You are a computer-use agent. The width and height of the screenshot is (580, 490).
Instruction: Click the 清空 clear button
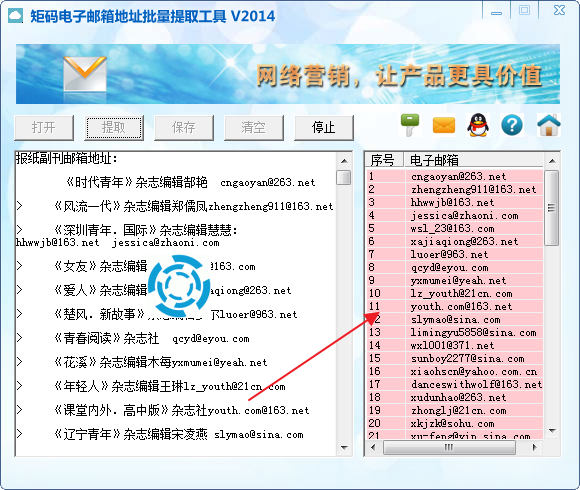pyautogui.click(x=254, y=128)
